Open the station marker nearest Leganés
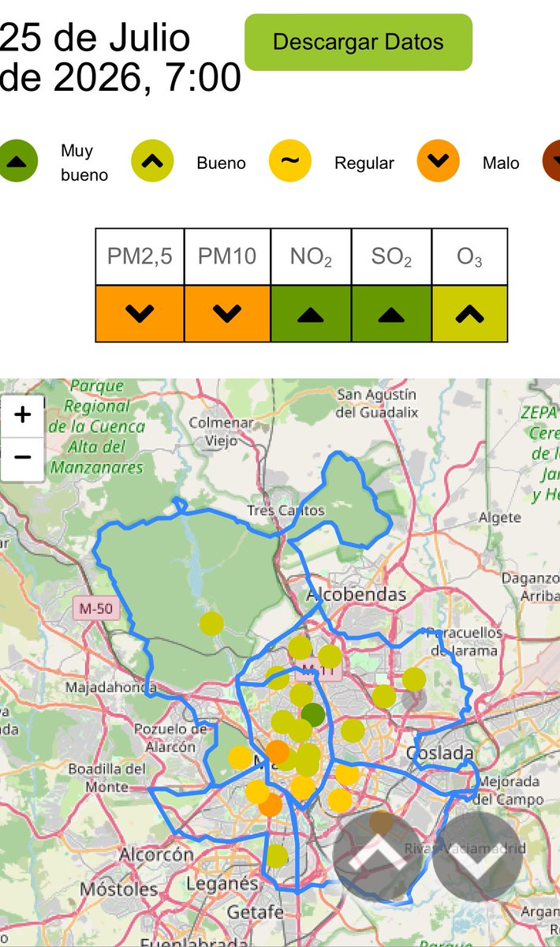The height and width of the screenshot is (947, 560). point(276,855)
